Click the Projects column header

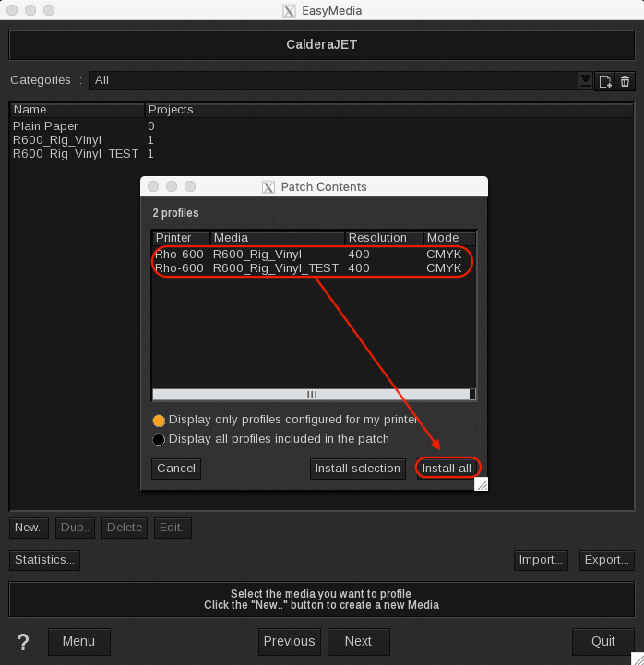coord(388,110)
